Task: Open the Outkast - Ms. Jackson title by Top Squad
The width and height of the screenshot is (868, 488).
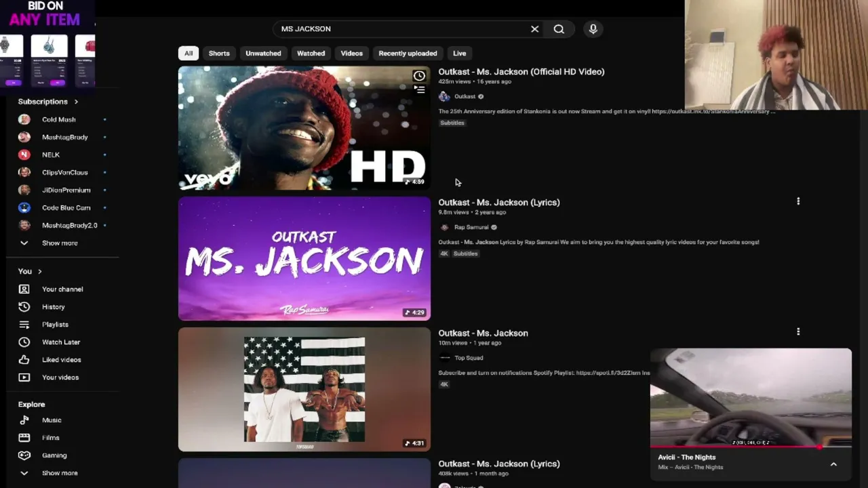Action: click(x=483, y=333)
